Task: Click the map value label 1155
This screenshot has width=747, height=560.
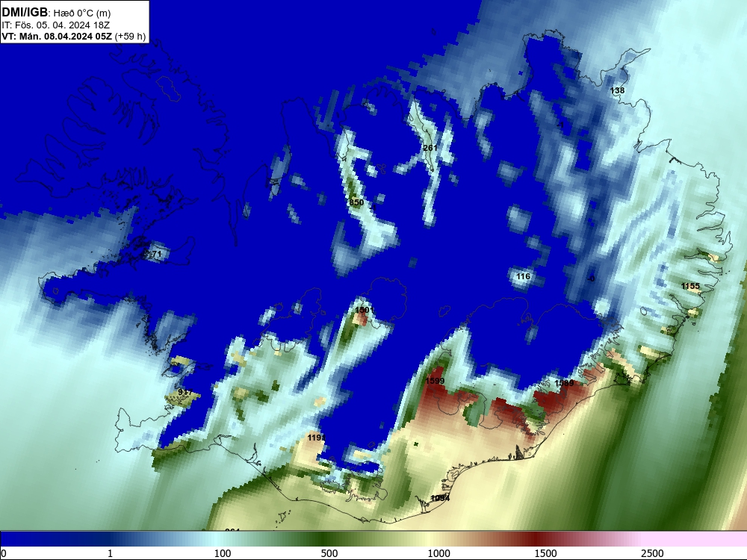Action: (x=690, y=286)
